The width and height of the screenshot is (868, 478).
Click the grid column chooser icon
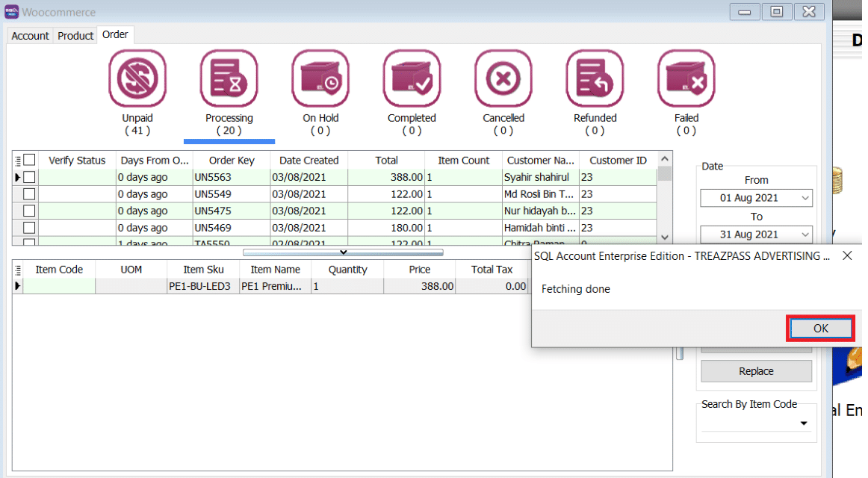coord(18,161)
